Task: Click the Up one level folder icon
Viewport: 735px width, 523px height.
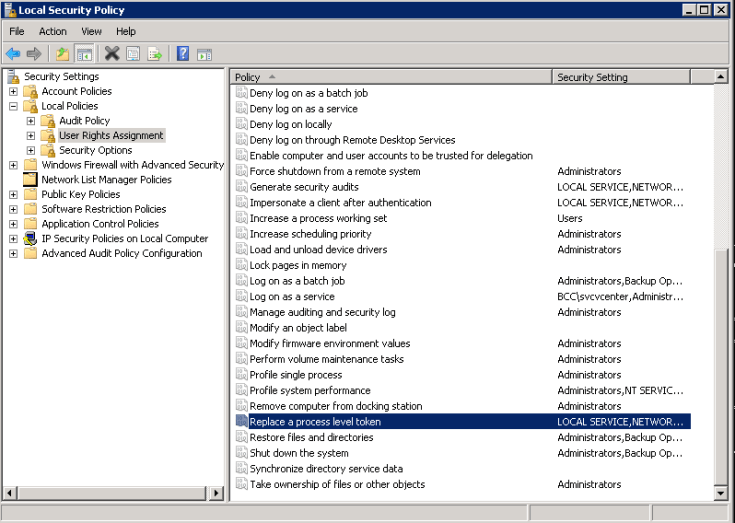Action: [x=62, y=54]
